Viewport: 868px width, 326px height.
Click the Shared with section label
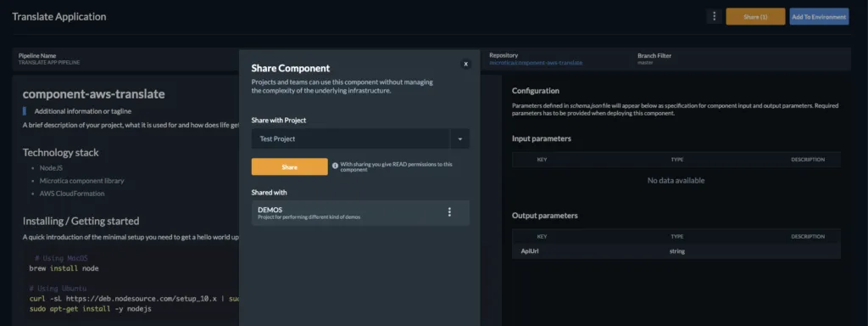269,193
